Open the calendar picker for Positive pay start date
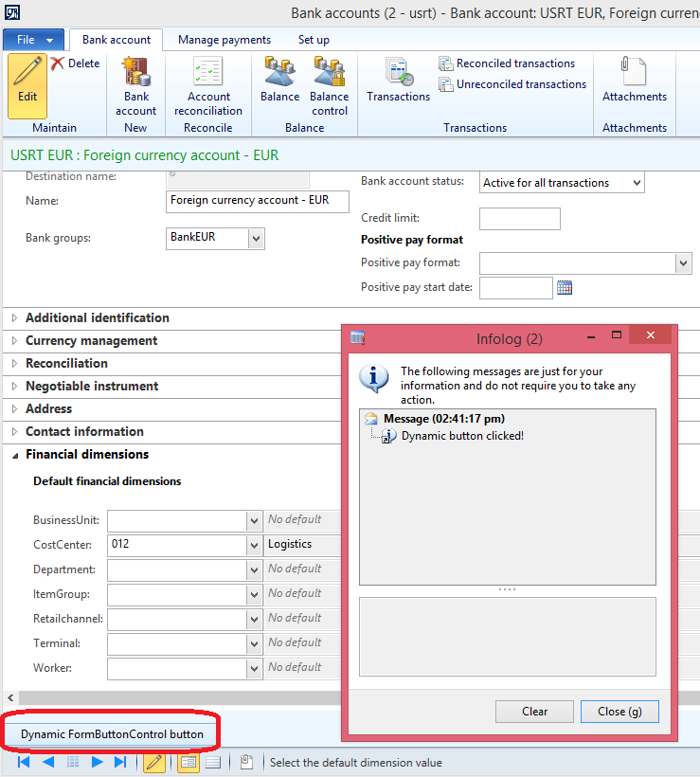700x777 pixels. coord(565,288)
